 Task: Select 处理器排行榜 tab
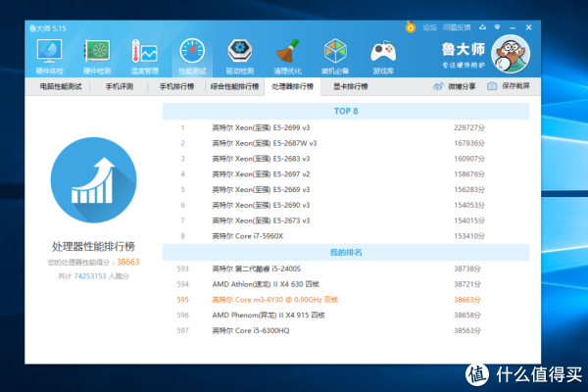292,86
